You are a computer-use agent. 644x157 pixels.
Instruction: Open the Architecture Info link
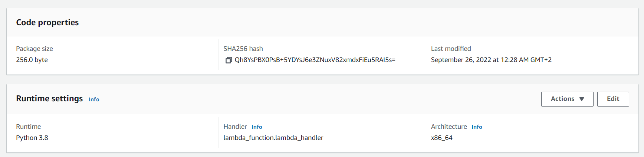[x=477, y=127]
